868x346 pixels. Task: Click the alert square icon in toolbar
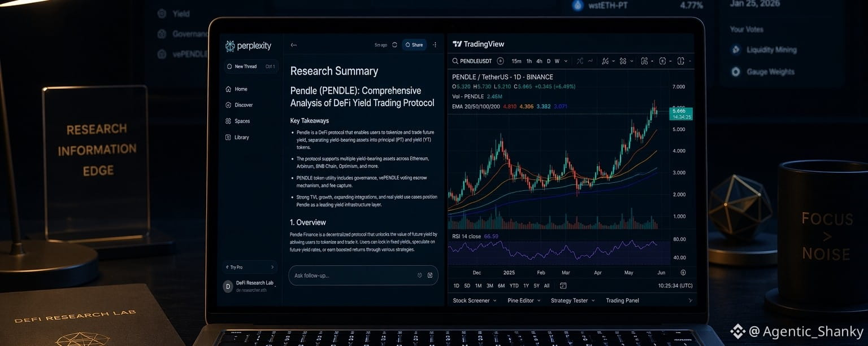662,61
